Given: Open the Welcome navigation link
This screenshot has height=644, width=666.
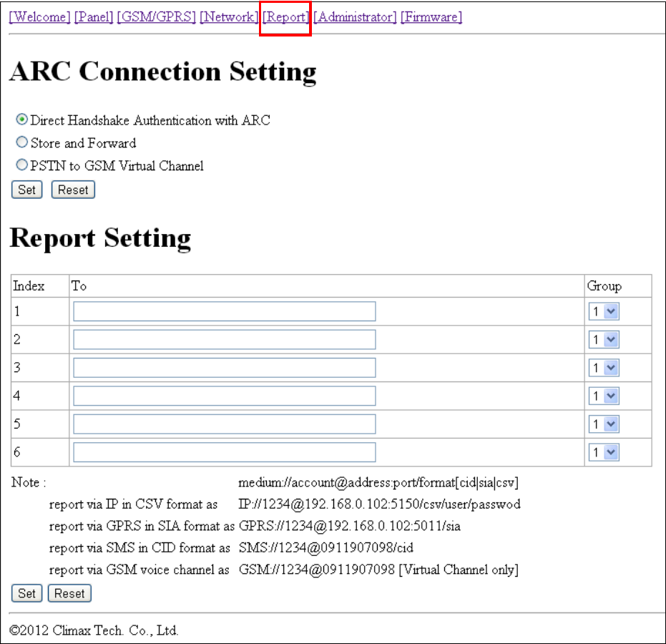Looking at the screenshot, I should [x=39, y=17].
